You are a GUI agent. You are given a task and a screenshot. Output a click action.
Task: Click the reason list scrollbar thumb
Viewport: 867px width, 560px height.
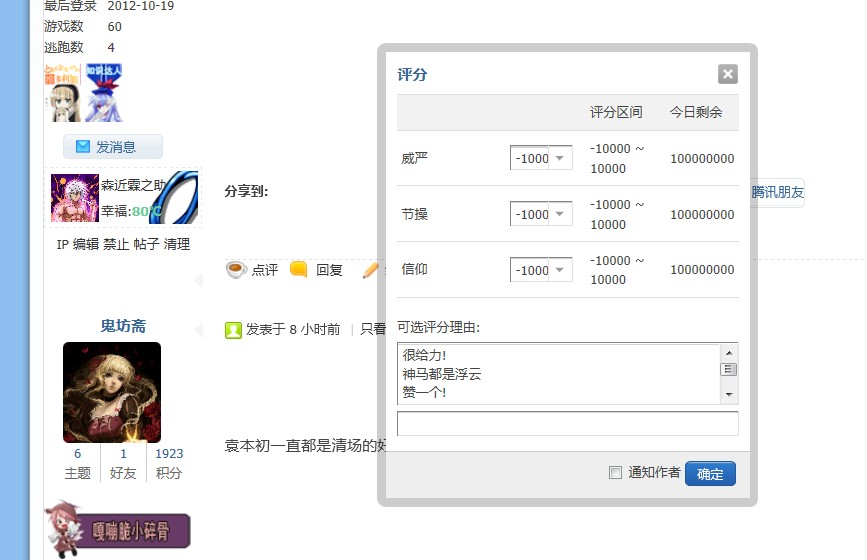[x=729, y=369]
